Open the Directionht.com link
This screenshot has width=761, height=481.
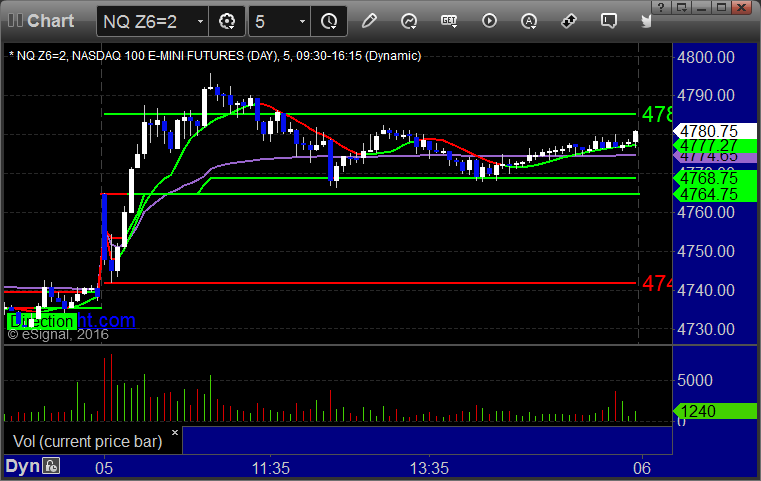tap(106, 320)
